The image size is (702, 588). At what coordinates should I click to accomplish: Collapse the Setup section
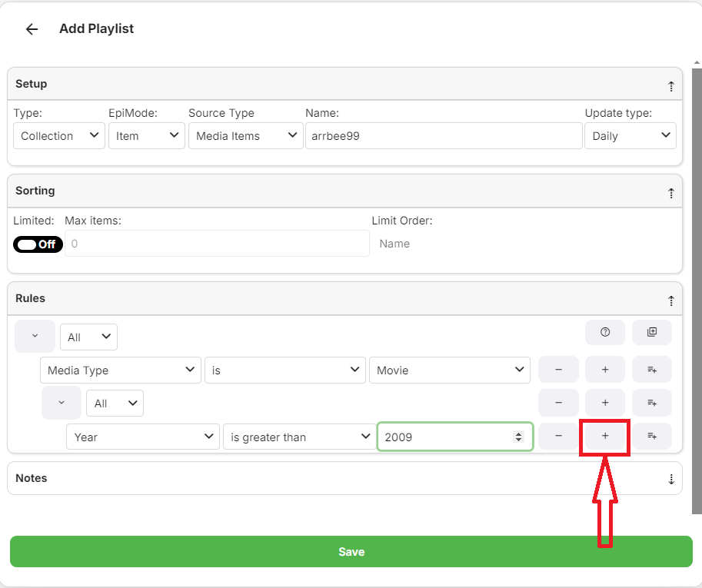point(670,85)
